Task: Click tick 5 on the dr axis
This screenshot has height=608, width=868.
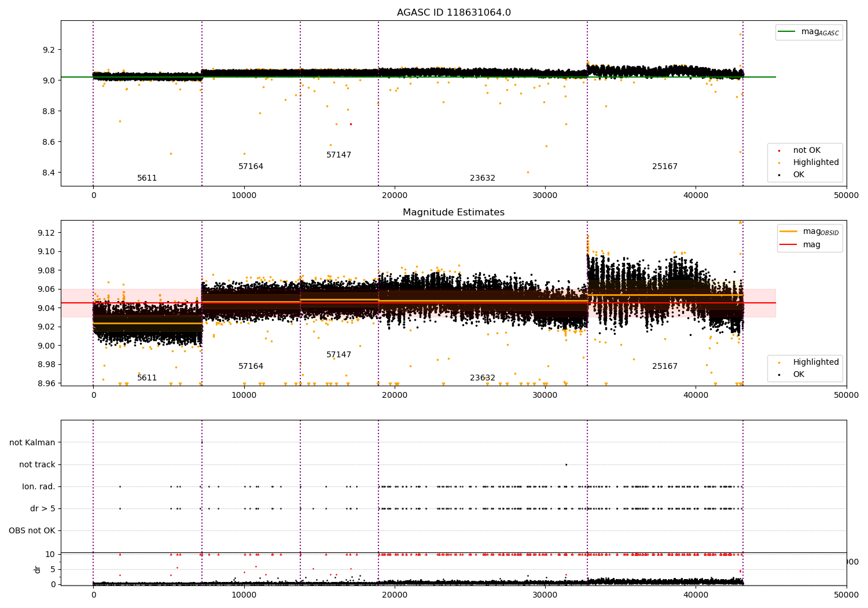Action: click(x=53, y=569)
